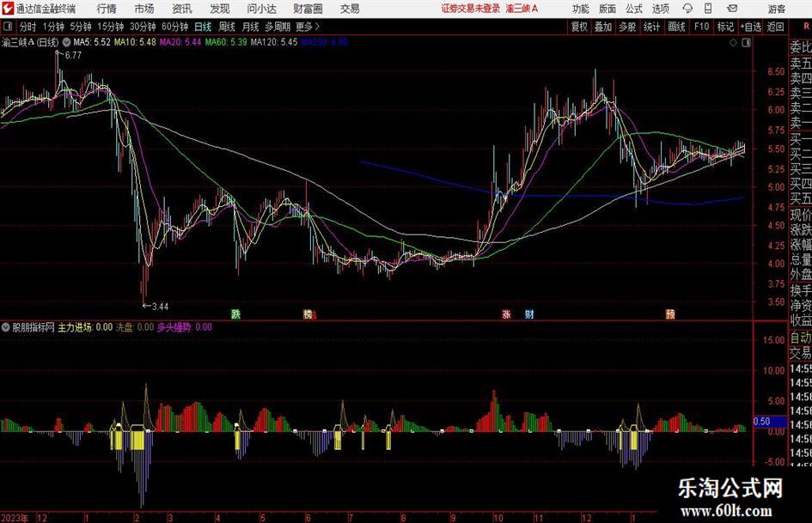The width and height of the screenshot is (812, 523).
Task: Click the 多股 button
Action: point(627,27)
